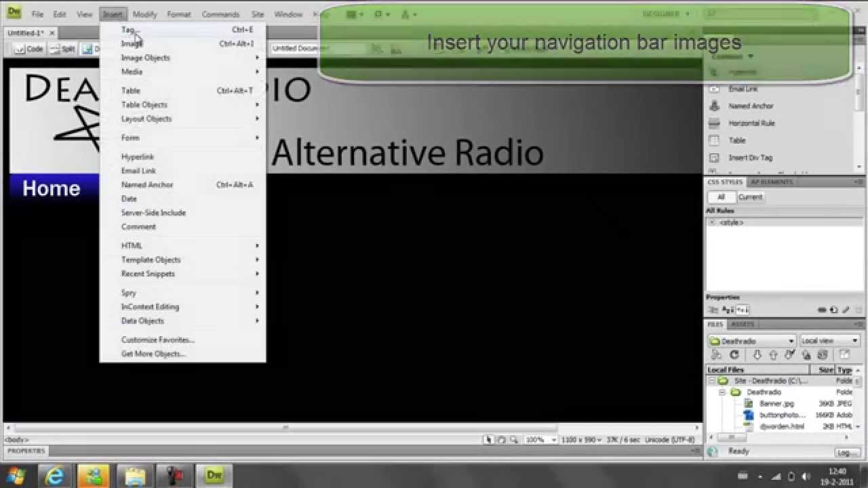Click the Connect to remote server icon in Files panel
868x488 pixels.
pyautogui.click(x=716, y=354)
